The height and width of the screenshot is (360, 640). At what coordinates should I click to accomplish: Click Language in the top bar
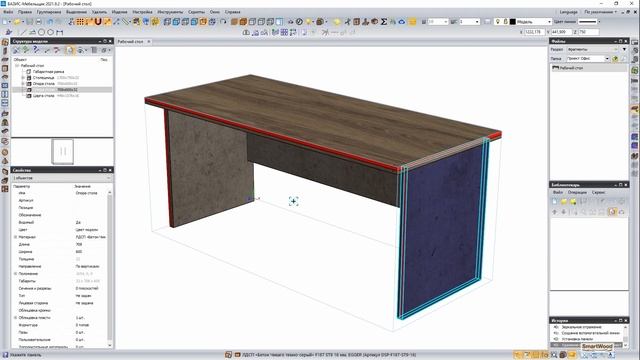pos(569,12)
